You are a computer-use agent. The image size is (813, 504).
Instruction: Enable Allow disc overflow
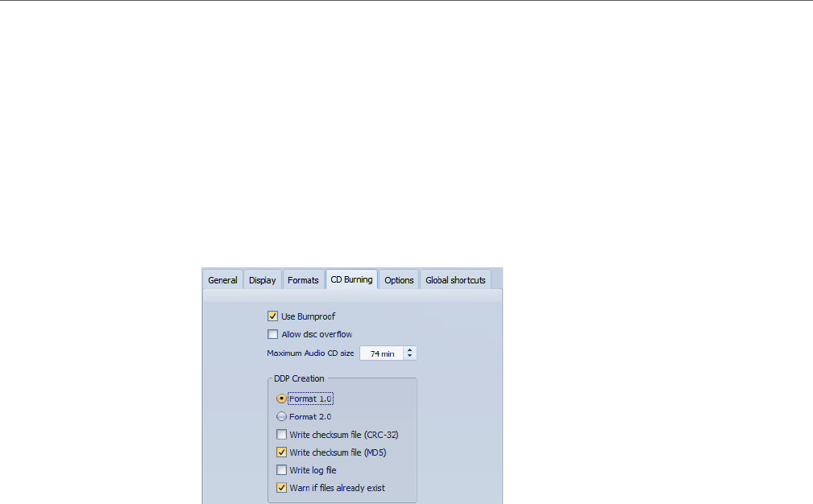coord(272,334)
